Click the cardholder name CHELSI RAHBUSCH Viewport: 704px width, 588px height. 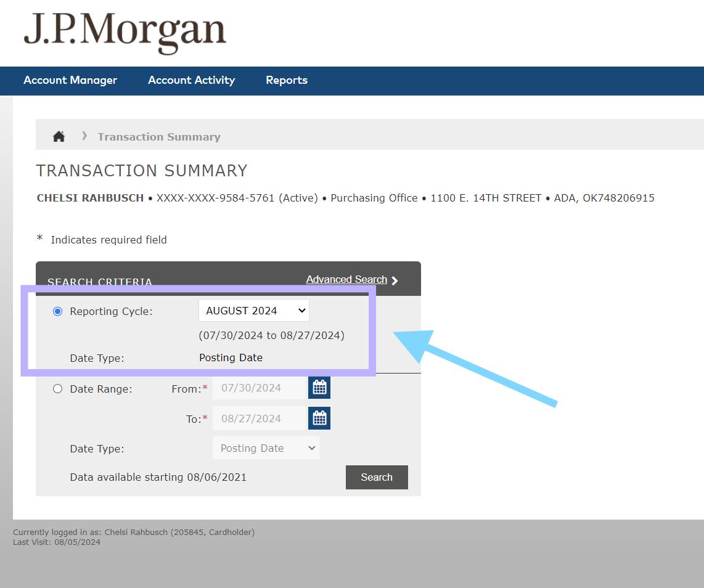tap(90, 198)
